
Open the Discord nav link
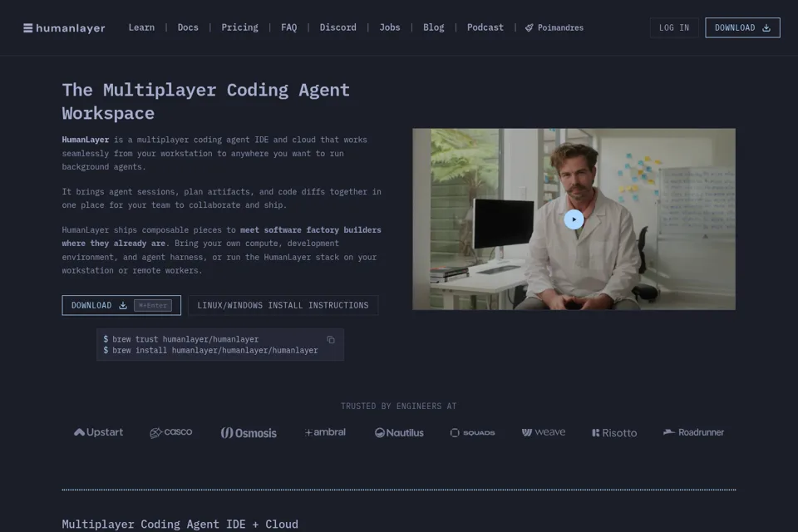click(338, 27)
